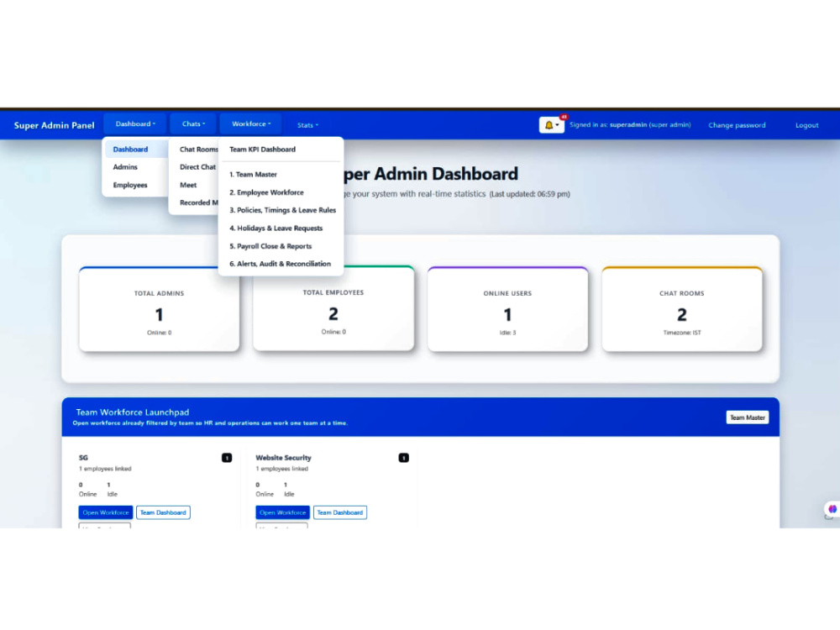Screen dimensions: 840x630
Task: Open Direct Chat from the Chats menu
Action: point(197,167)
